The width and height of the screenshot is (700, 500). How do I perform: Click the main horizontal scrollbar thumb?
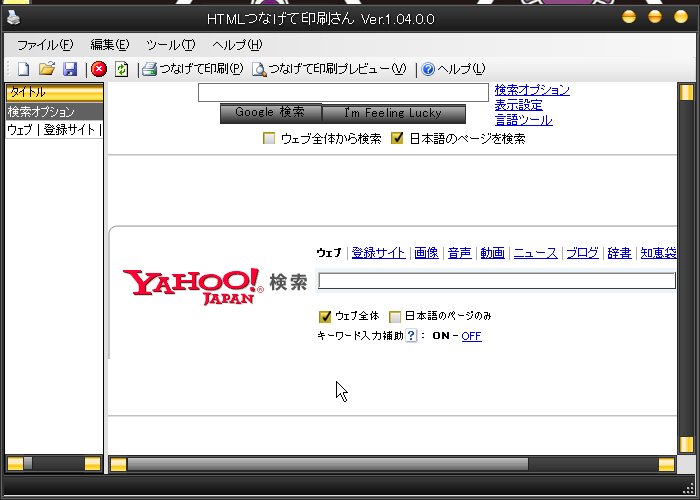(328, 465)
